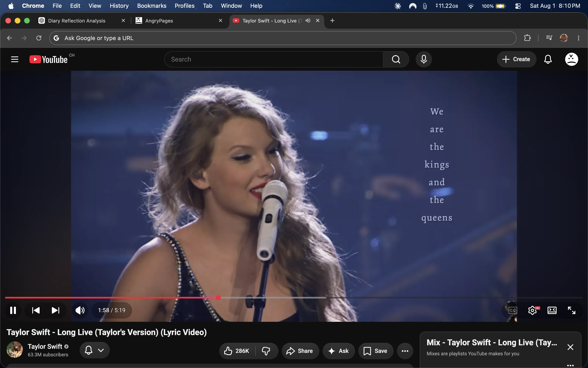Image resolution: width=588 pixels, height=368 pixels.
Task: Open the Taylor Swift channel name link
Action: tap(45, 346)
